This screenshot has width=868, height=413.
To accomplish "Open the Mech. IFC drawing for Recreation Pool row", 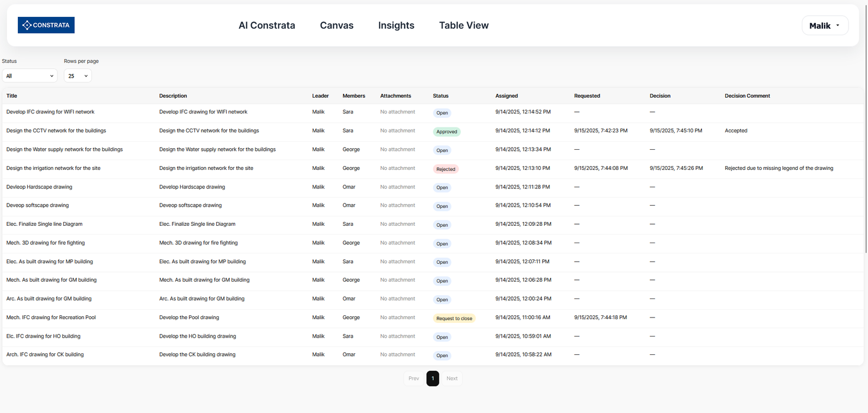I will click(x=51, y=317).
